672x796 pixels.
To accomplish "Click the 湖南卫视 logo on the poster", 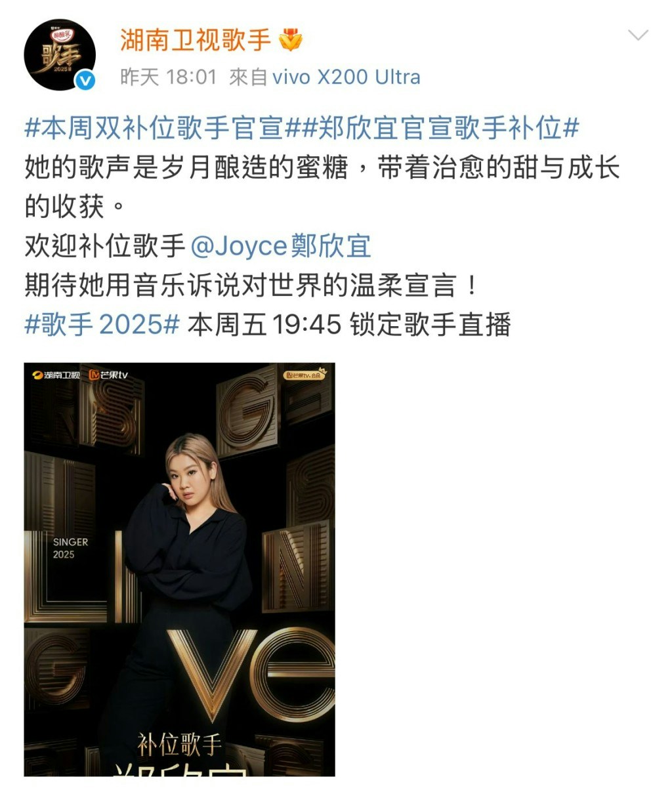I will [56, 375].
